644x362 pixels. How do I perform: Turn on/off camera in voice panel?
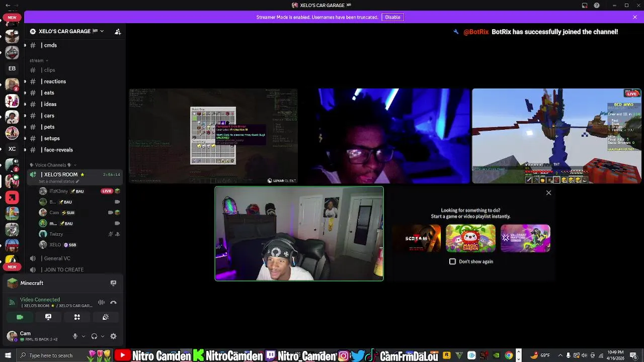point(20,317)
